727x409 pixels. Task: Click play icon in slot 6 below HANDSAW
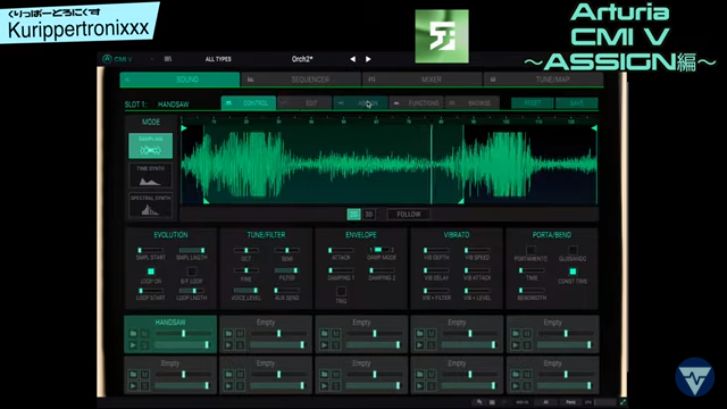point(133,386)
